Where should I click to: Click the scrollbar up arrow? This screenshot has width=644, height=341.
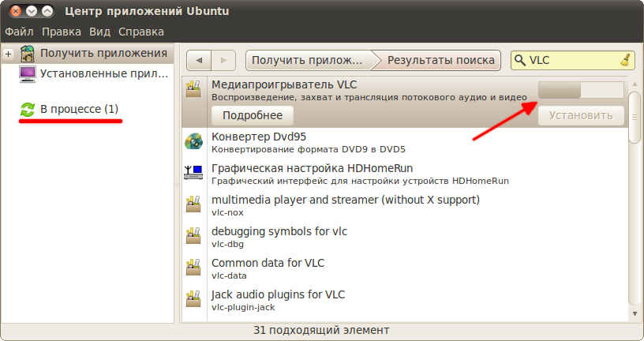click(635, 84)
